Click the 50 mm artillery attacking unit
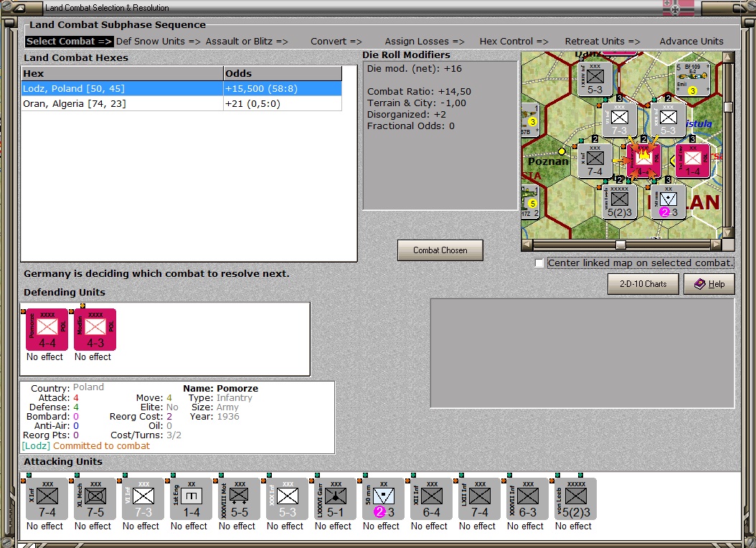Image resolution: width=756 pixels, height=548 pixels. 383,499
